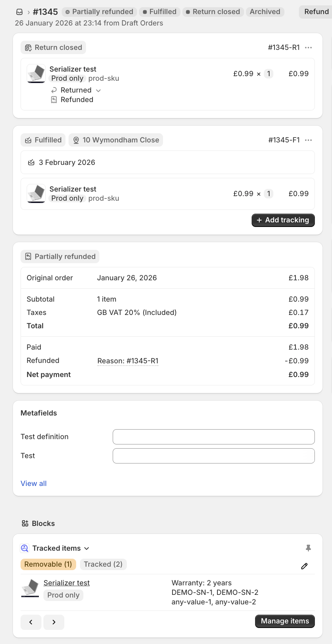Pin the Tracked items block
The width and height of the screenshot is (332, 644).
click(x=308, y=548)
